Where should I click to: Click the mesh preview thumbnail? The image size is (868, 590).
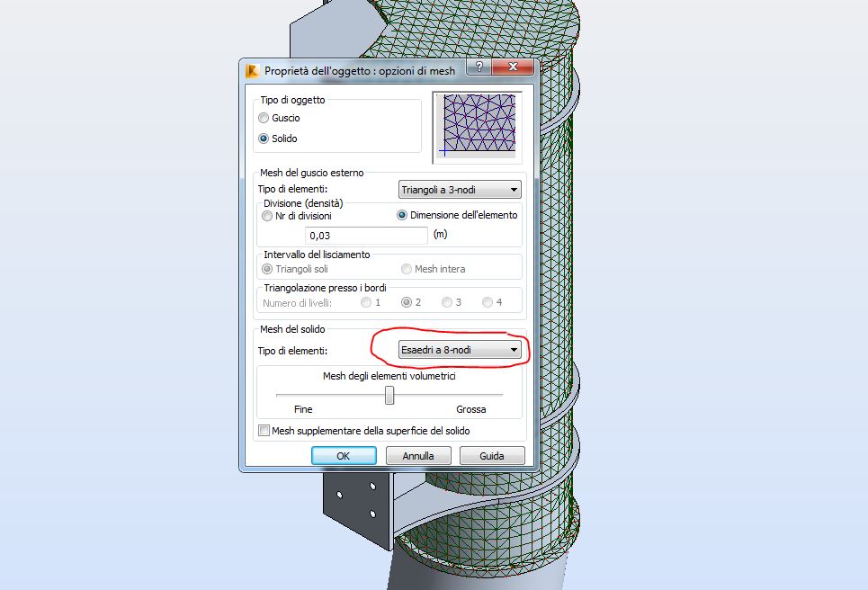click(x=478, y=128)
